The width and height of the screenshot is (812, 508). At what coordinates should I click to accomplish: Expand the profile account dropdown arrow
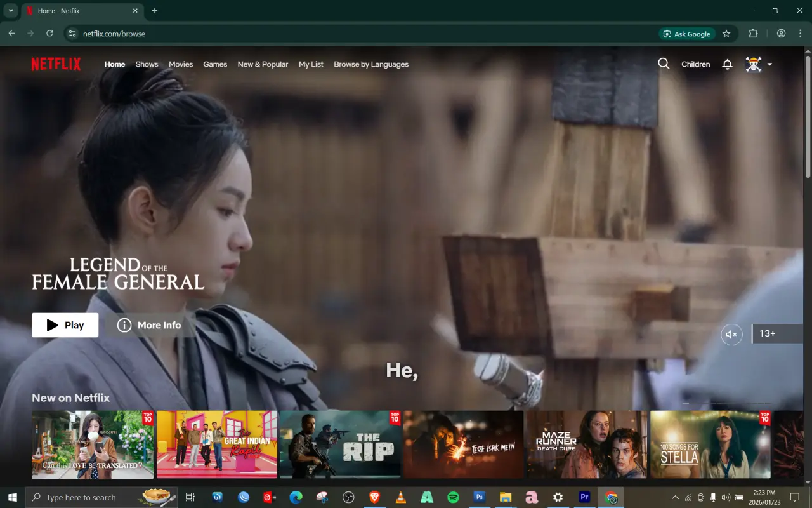[x=769, y=64]
